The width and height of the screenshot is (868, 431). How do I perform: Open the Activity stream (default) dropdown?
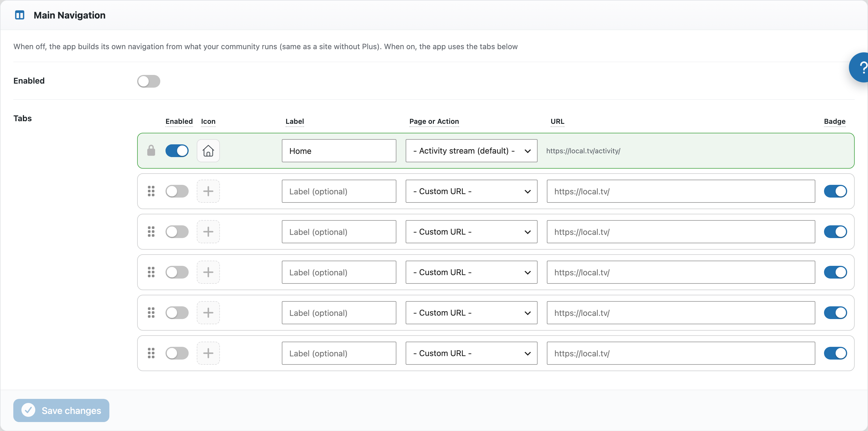point(471,151)
